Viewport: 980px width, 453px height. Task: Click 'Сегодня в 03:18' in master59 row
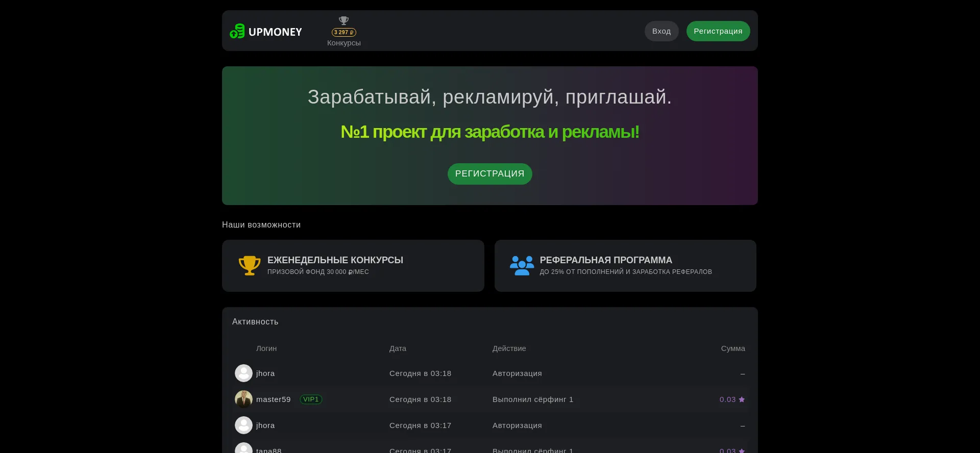click(x=421, y=399)
